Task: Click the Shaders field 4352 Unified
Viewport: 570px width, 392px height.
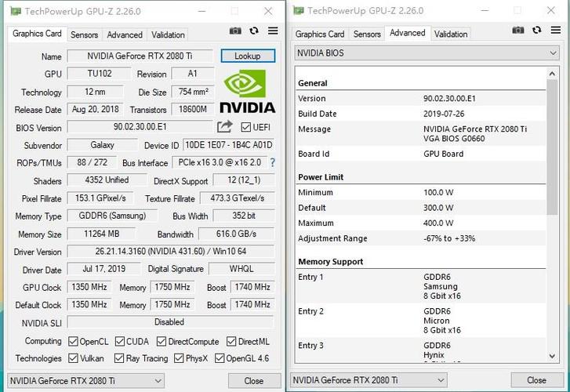Action: coord(107,180)
